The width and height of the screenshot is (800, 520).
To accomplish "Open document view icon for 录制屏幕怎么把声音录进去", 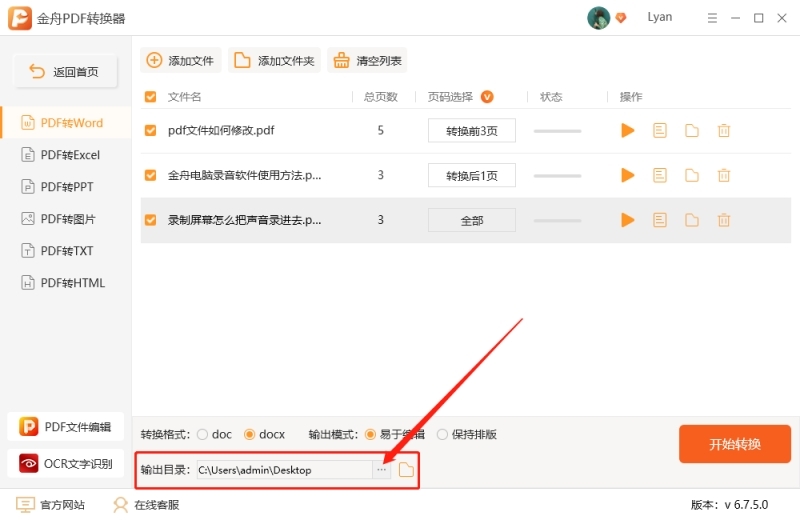I will [x=660, y=220].
